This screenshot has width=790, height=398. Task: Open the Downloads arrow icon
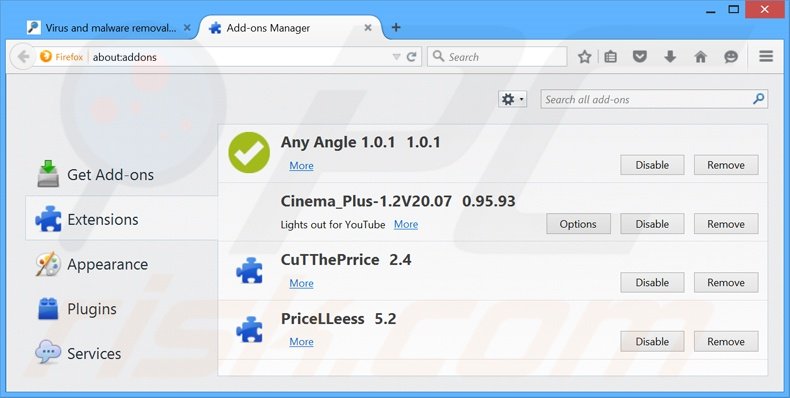coord(670,57)
